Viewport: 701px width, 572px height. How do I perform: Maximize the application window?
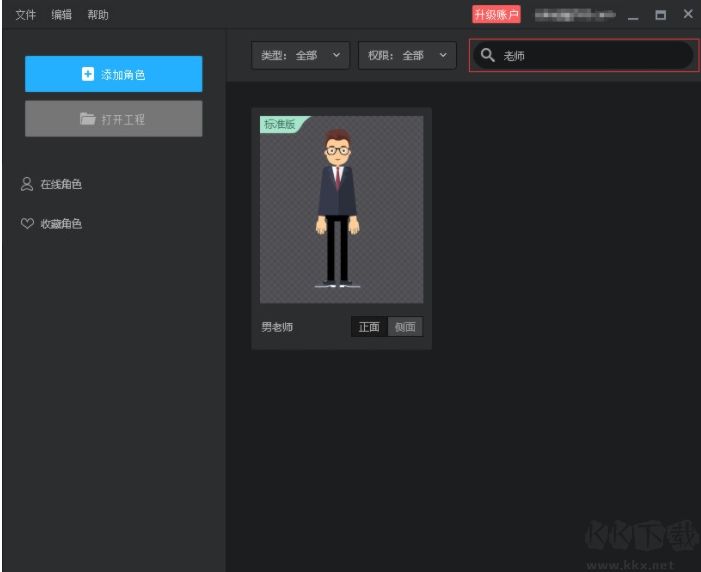[660, 15]
